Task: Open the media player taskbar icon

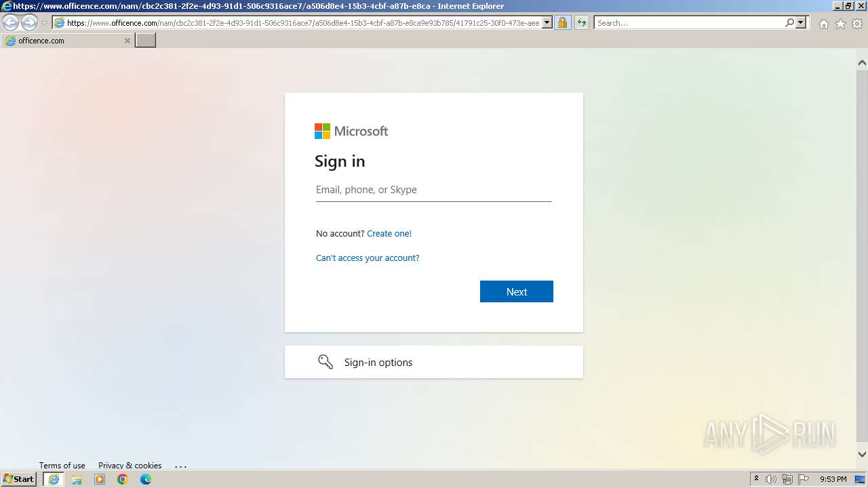Action: [100, 479]
